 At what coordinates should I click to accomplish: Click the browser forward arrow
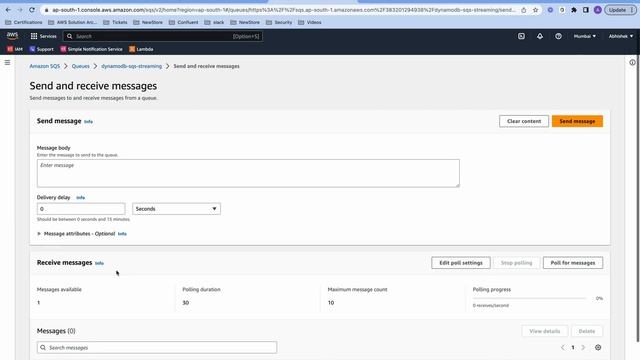pyautogui.click(x=20, y=10)
